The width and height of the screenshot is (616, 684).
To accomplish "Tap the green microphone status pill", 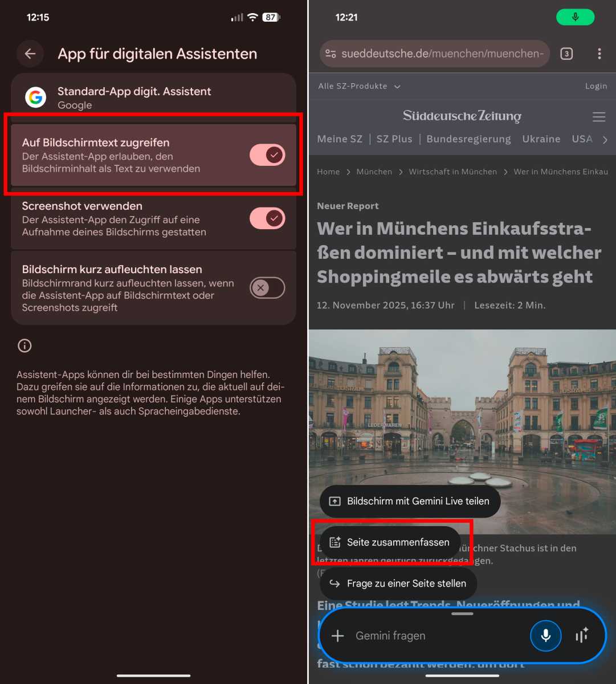I will [x=576, y=17].
